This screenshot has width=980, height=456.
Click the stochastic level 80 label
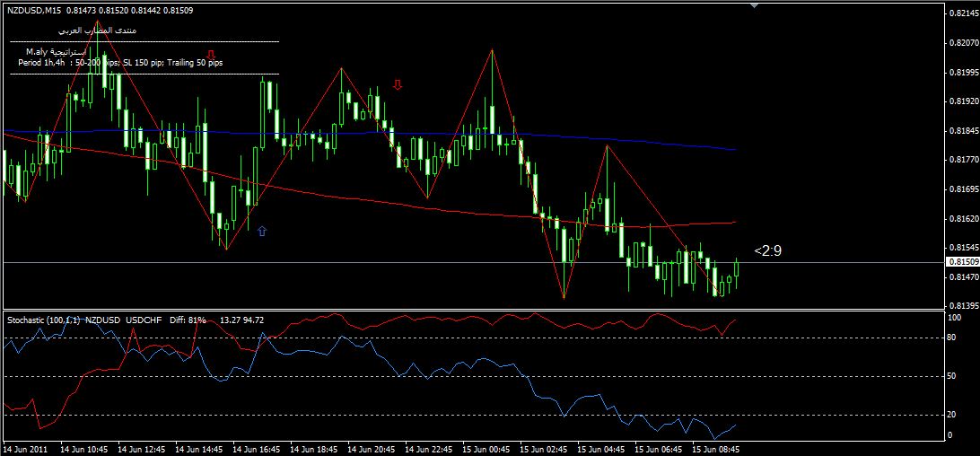pos(952,338)
